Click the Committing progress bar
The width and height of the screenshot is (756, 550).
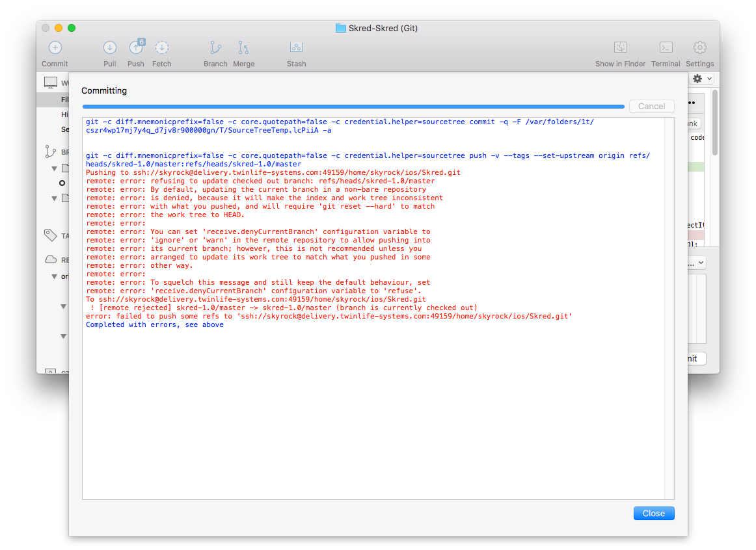(x=353, y=107)
